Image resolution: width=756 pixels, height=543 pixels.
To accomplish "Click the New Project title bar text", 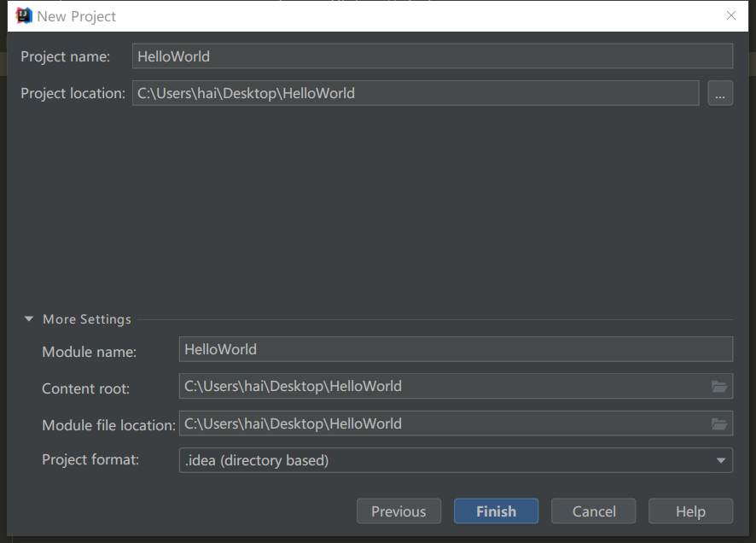I will 77,16.
